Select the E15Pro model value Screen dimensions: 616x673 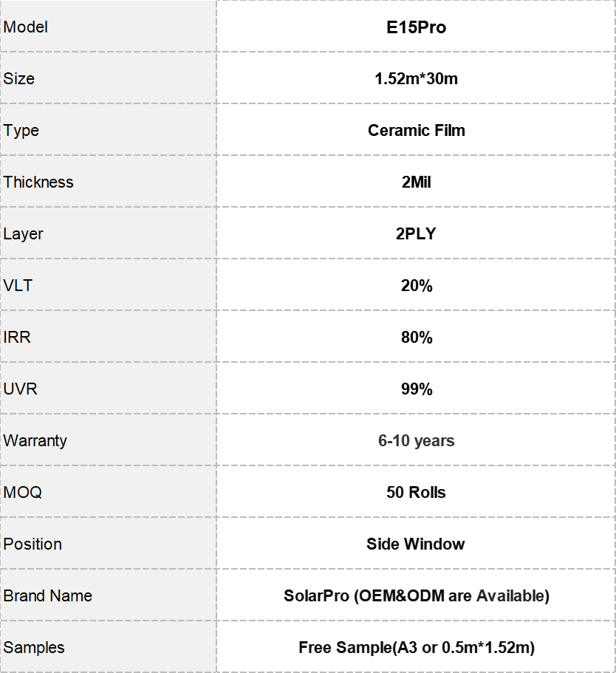tap(416, 27)
